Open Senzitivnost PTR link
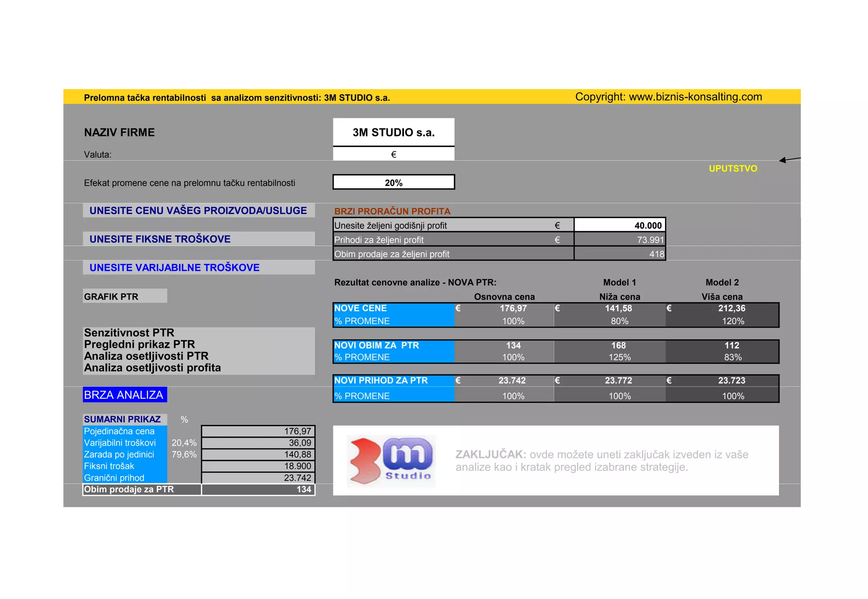 click(129, 333)
